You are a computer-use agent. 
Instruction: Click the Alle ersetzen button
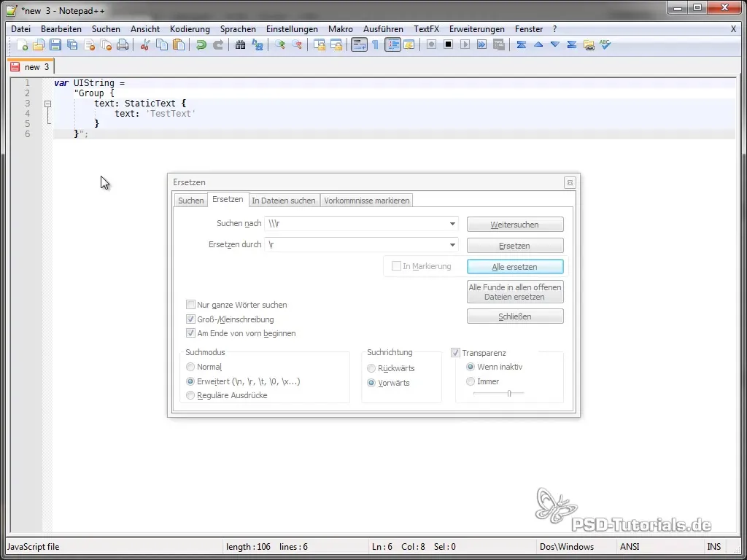[515, 267]
